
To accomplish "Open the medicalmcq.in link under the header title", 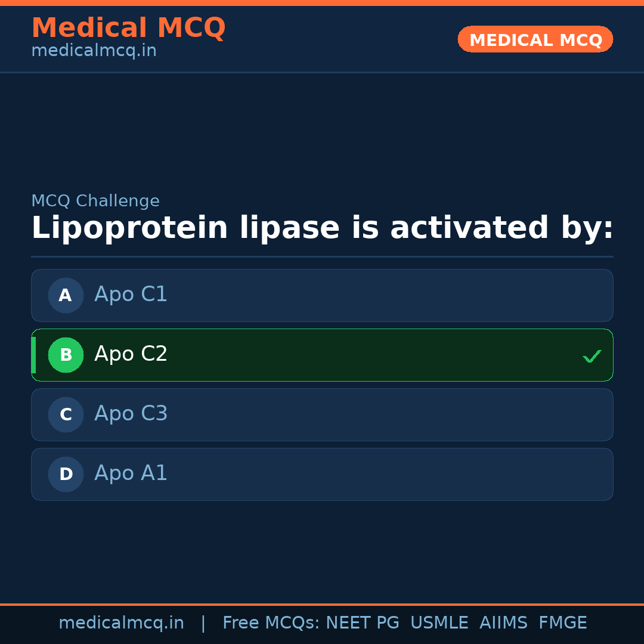I will click(x=94, y=51).
